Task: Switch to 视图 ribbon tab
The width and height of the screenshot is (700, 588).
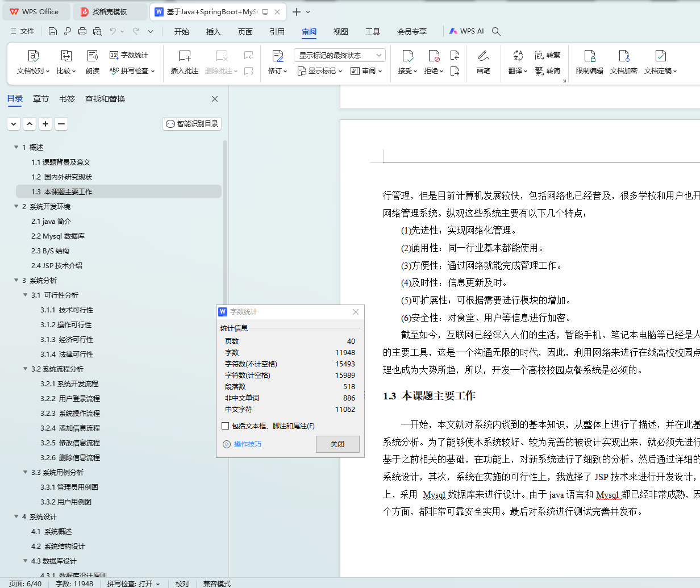Action: coord(341,32)
